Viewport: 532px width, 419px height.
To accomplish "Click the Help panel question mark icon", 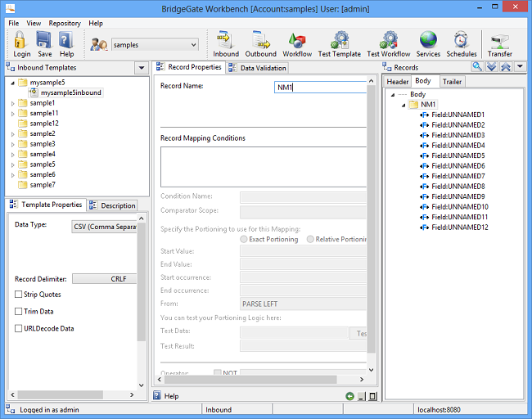I will (157, 395).
